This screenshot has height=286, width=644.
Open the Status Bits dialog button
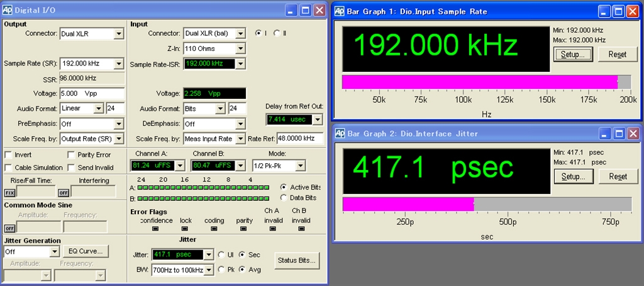click(297, 260)
